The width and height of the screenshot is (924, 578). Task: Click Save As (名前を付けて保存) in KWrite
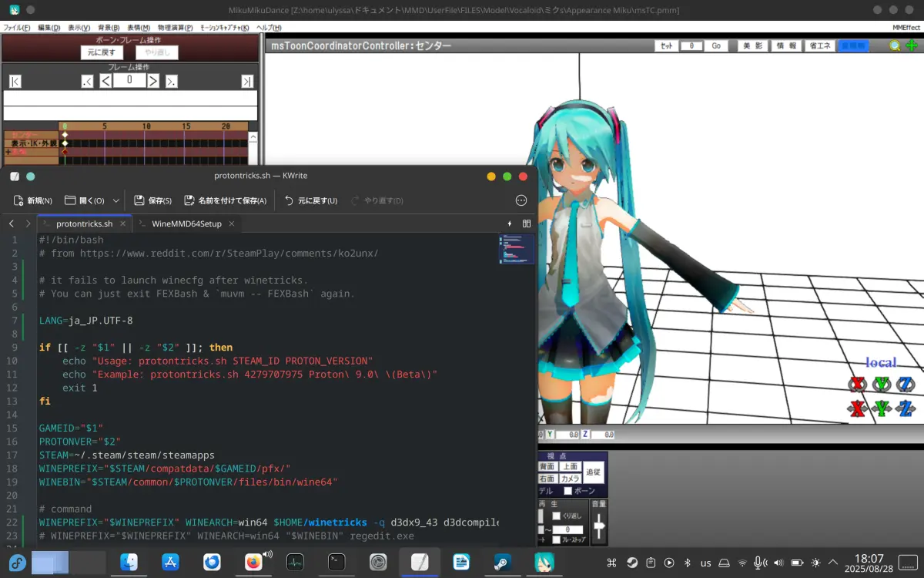pos(226,200)
